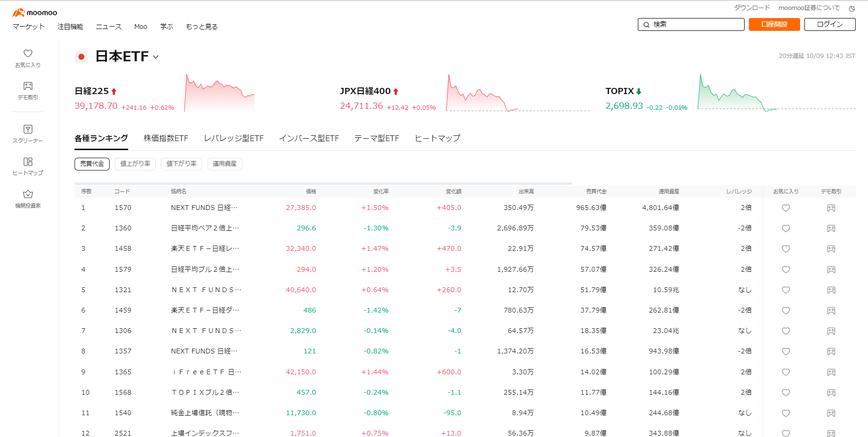Viewport: 868px width, 437px height.
Task: Open the スクリーナー tool
Action: pyautogui.click(x=28, y=133)
